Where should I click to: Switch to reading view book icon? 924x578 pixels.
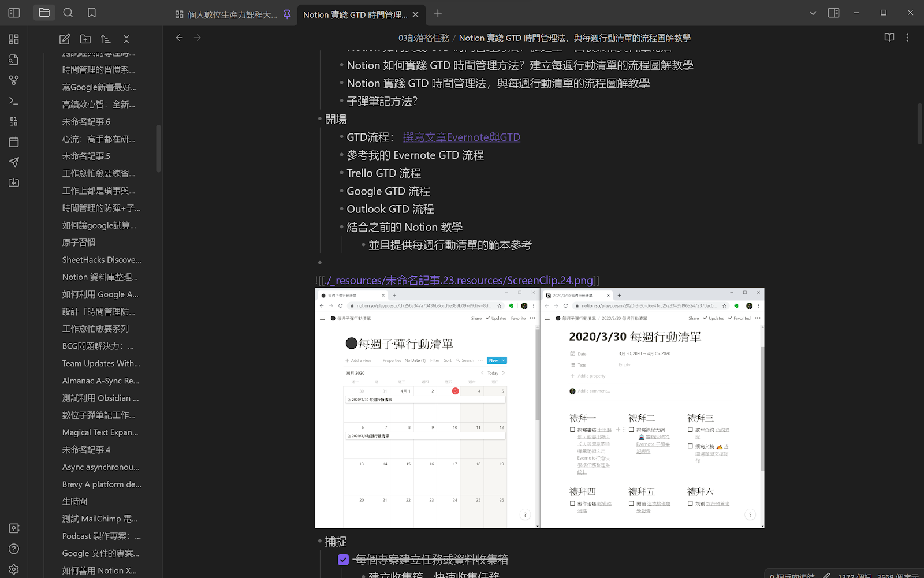pos(889,38)
